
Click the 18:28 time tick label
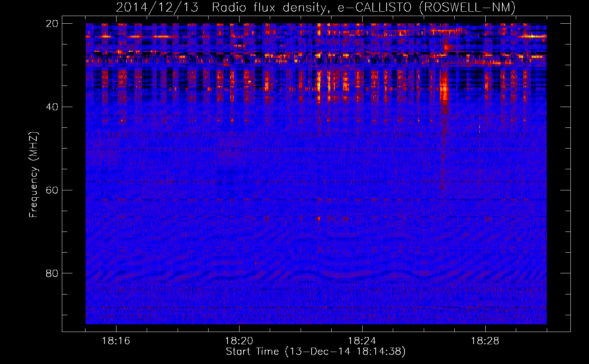pos(485,341)
